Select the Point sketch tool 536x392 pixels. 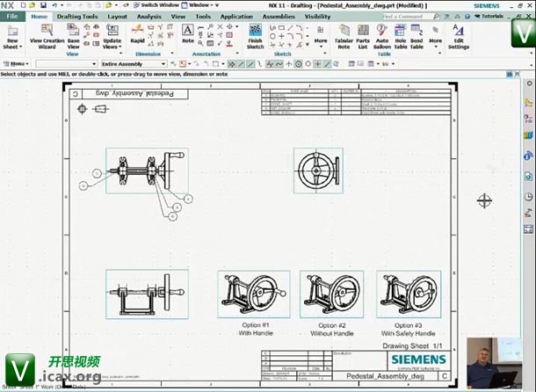[x=281, y=36]
